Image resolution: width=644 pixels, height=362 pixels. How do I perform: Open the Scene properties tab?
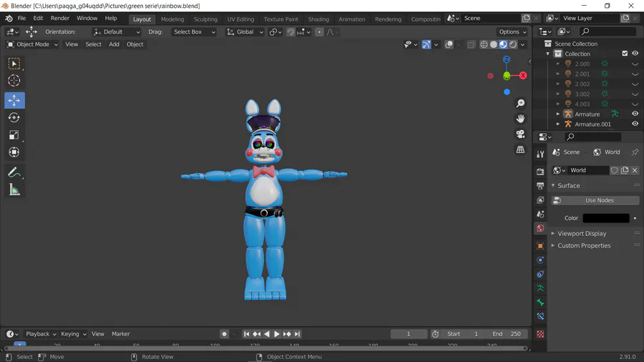[540, 214]
